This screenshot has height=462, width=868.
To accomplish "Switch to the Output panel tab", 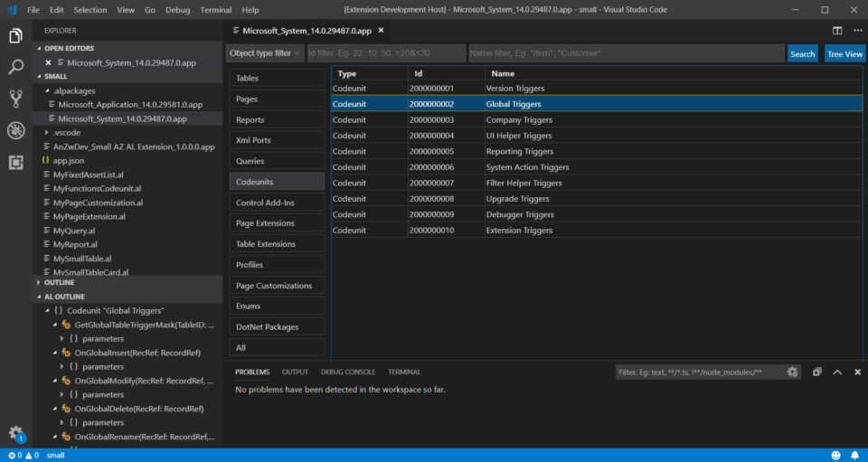I will [x=295, y=372].
